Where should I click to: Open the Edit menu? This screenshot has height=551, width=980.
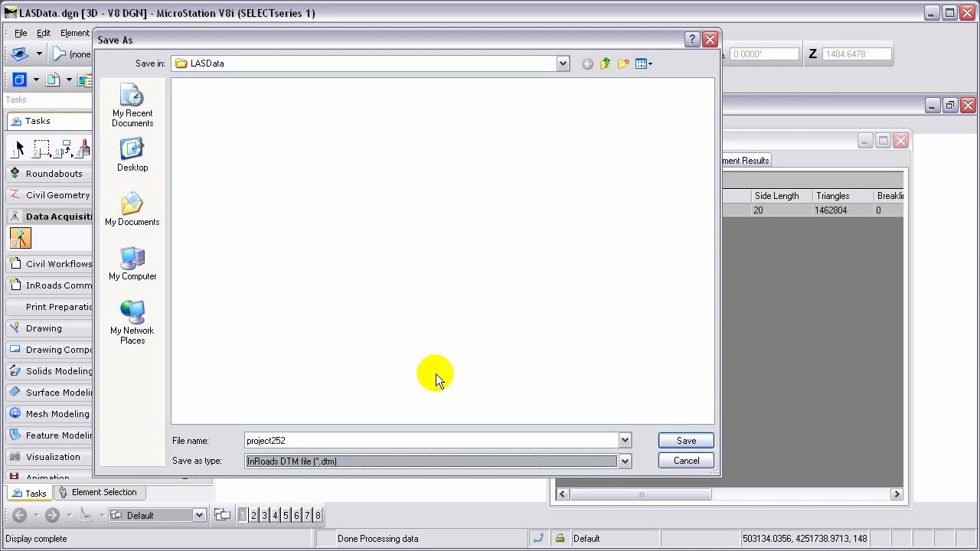click(x=44, y=33)
